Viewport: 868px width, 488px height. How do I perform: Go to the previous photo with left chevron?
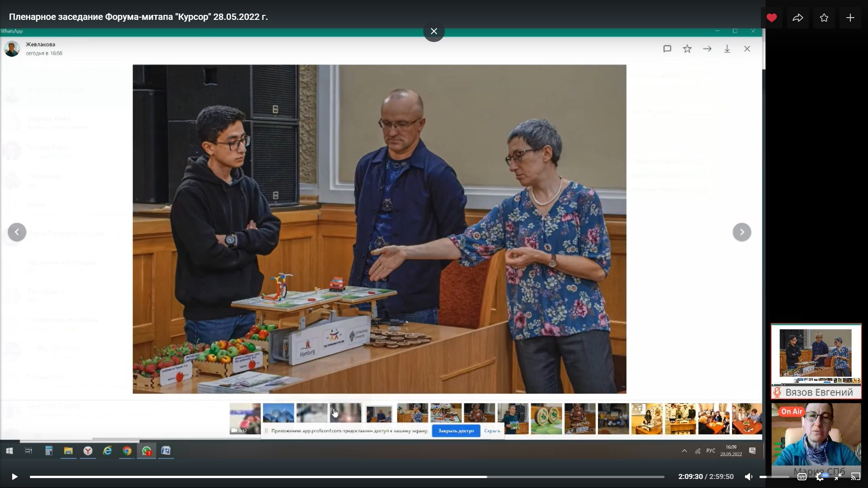(17, 232)
